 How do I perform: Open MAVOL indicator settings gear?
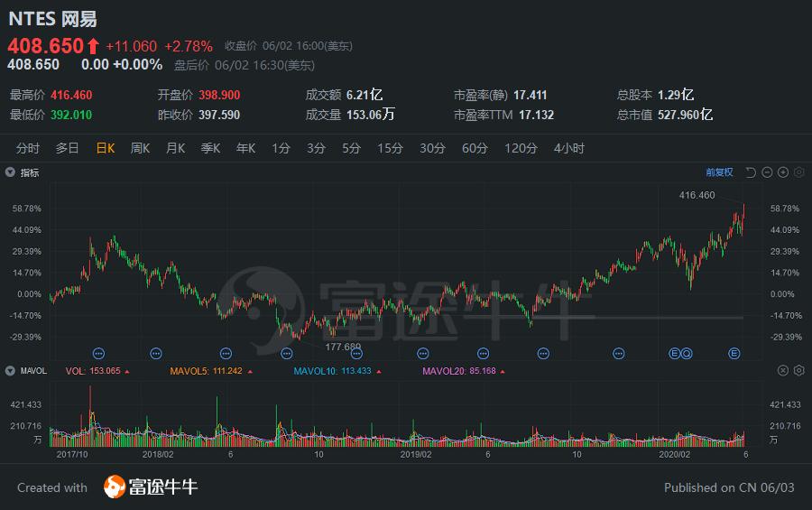coord(799,370)
